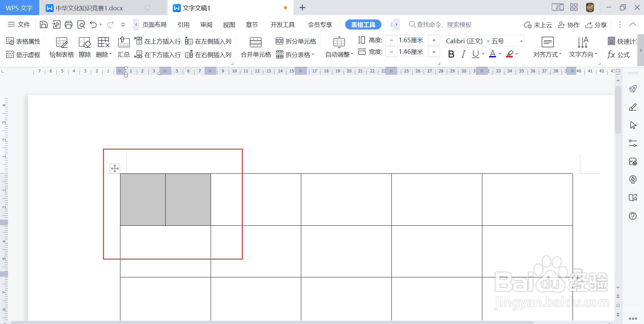Click 快速计算 quick calculate
This screenshot has height=324, width=644.
click(x=622, y=41)
